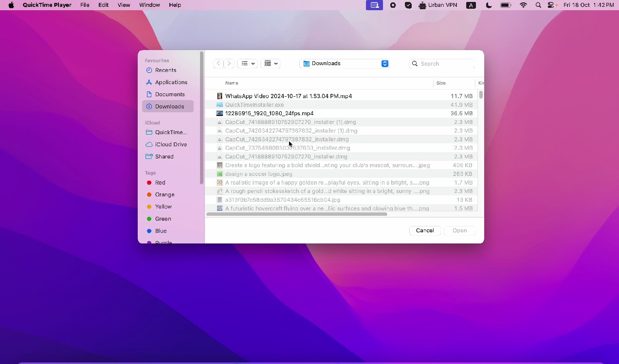This screenshot has width=619, height=364.
Task: Click the futuristic hovercraft png file
Action: (341, 208)
